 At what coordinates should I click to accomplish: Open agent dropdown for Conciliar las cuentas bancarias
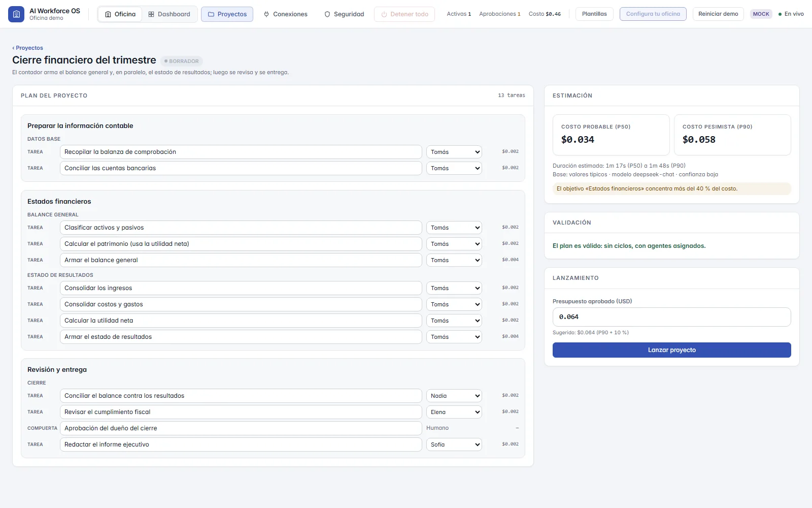pyautogui.click(x=454, y=168)
